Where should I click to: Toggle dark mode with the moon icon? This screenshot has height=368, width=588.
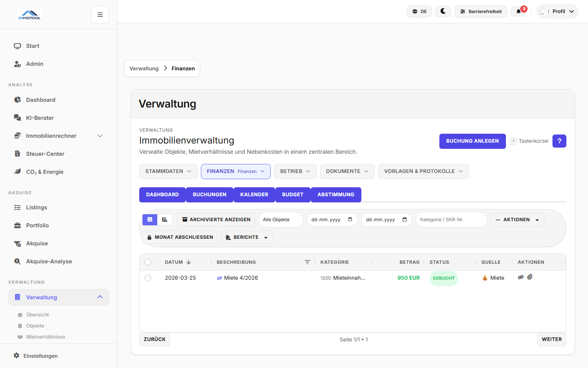(443, 11)
